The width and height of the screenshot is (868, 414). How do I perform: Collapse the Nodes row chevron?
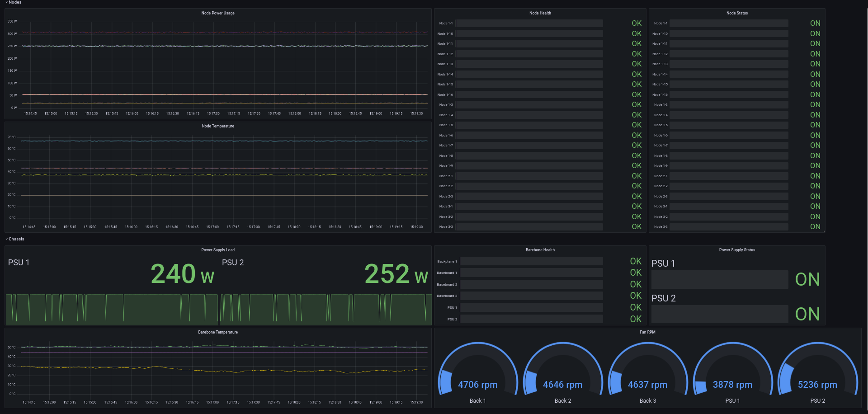(x=6, y=2)
